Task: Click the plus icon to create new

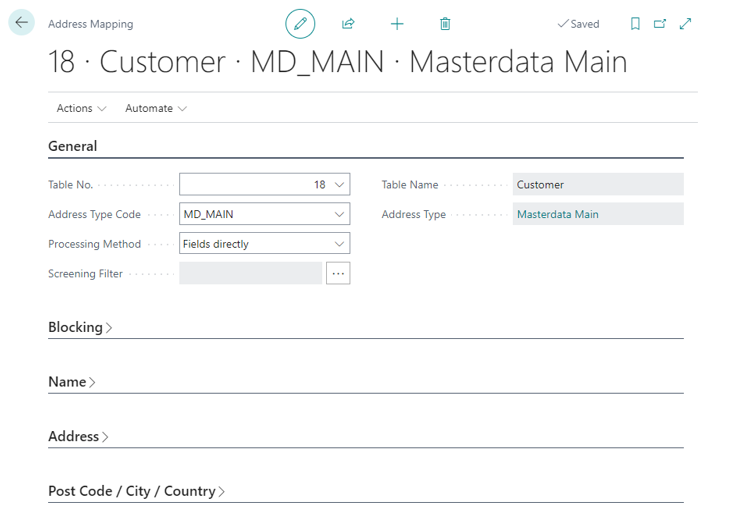Action: 397,24
